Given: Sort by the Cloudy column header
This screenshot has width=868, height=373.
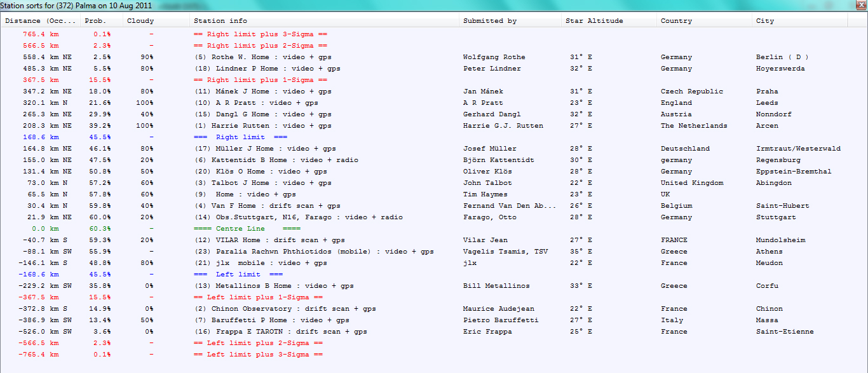Looking at the screenshot, I should click(x=156, y=21).
